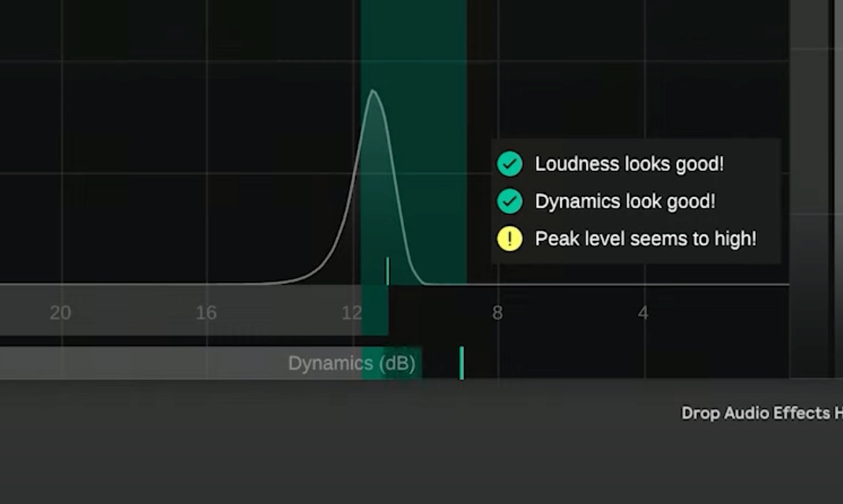Click the small white tick under the curve

pos(387,271)
